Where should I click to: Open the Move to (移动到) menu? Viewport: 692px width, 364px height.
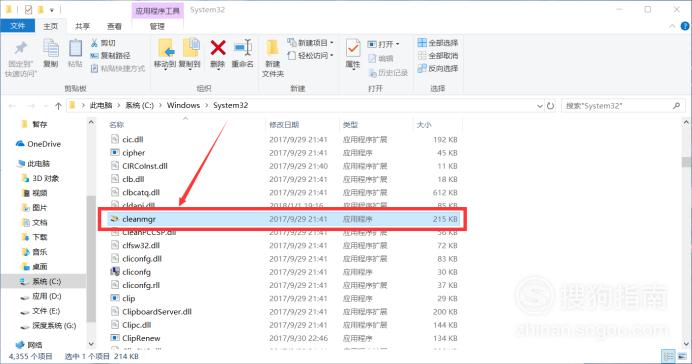pyautogui.click(x=165, y=54)
